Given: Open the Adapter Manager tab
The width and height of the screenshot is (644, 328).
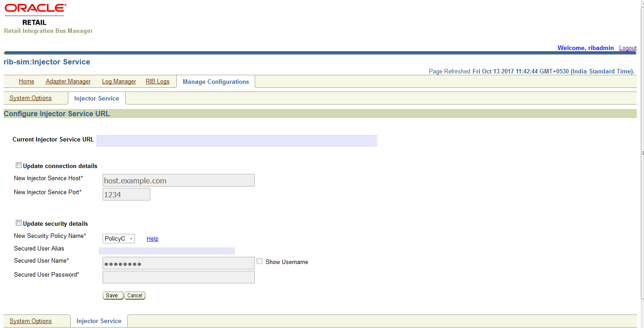Looking at the screenshot, I should tap(68, 82).
